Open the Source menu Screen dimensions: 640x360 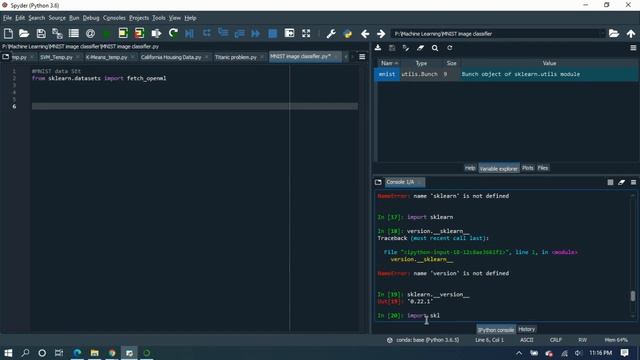coord(57,18)
